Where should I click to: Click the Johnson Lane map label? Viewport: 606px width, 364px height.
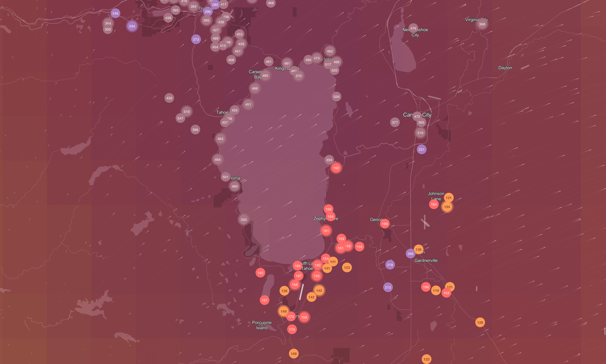coord(436,196)
